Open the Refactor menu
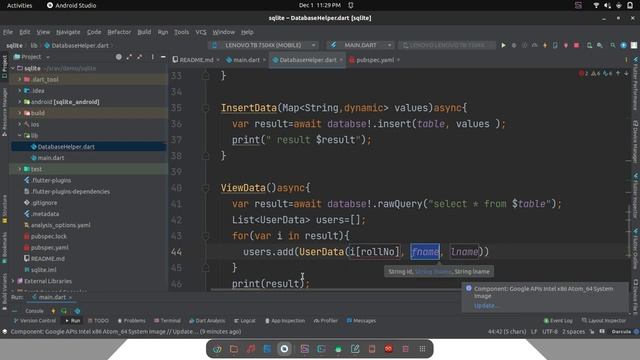640x360 pixels. (x=119, y=32)
